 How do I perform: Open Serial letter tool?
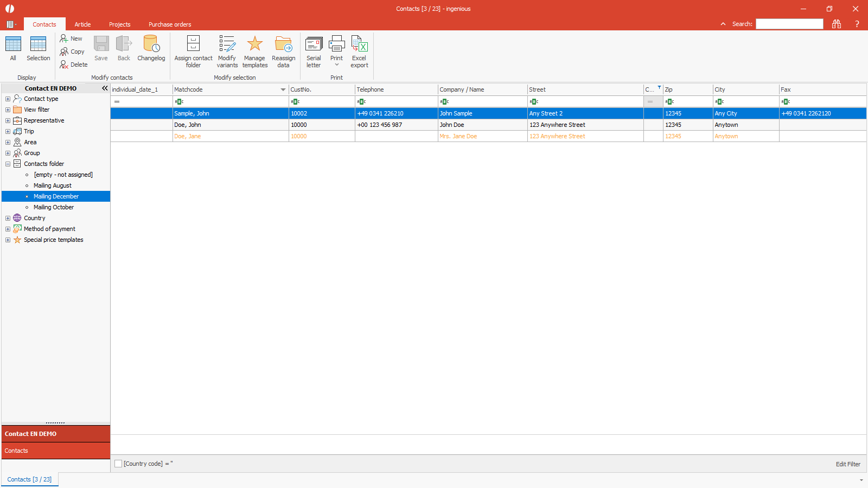point(314,44)
